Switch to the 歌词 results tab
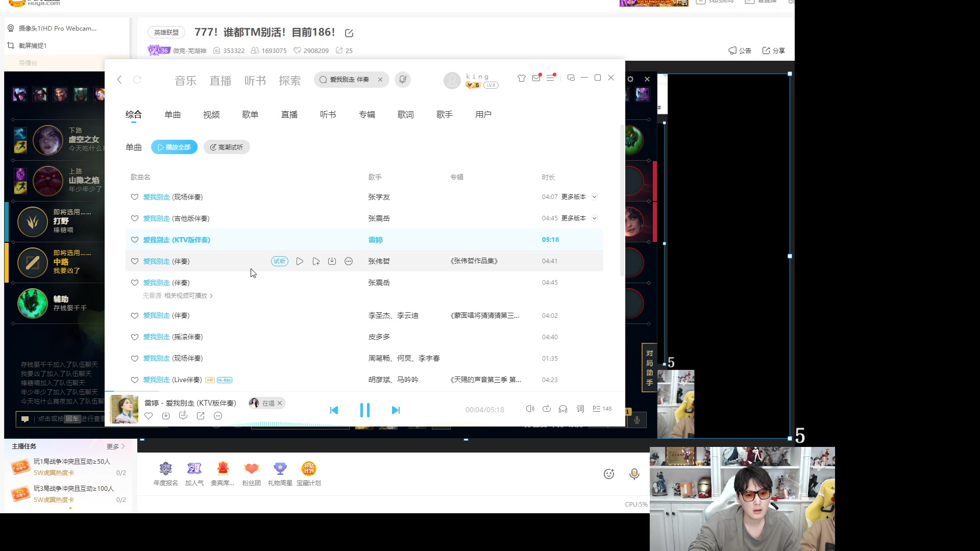This screenshot has width=980, height=551. [406, 115]
